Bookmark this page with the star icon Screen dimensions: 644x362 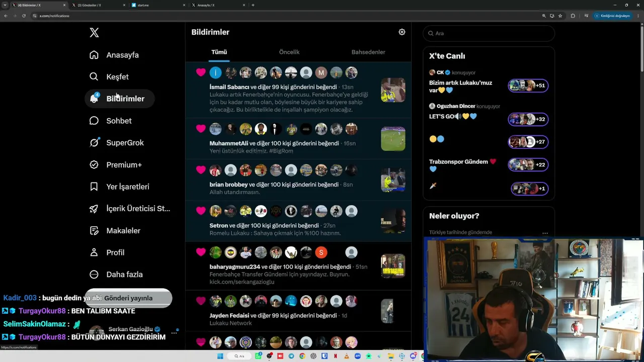coord(560,16)
